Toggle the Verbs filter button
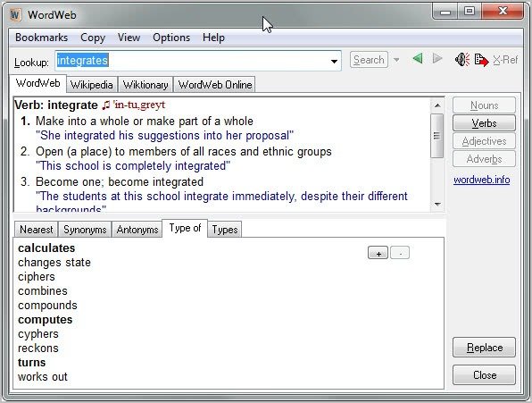Image resolution: width=532 pixels, height=403 pixels. (x=484, y=123)
